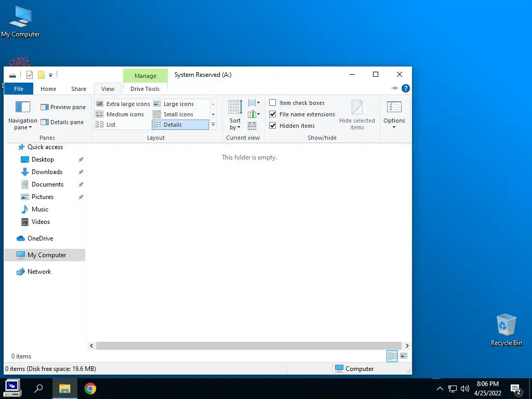Click the horizontal scrollbar thumb
532x399 pixels.
coord(249,345)
